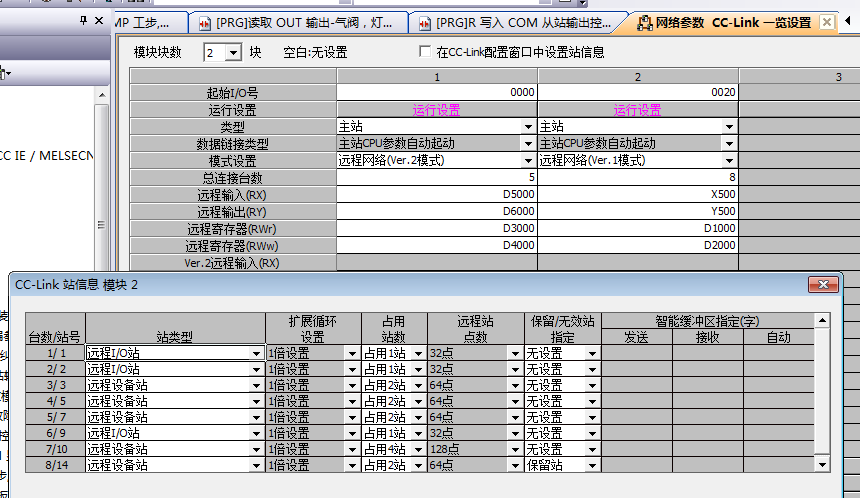Select module 2 总连接台数 field
The height and width of the screenshot is (498, 860).
point(637,176)
